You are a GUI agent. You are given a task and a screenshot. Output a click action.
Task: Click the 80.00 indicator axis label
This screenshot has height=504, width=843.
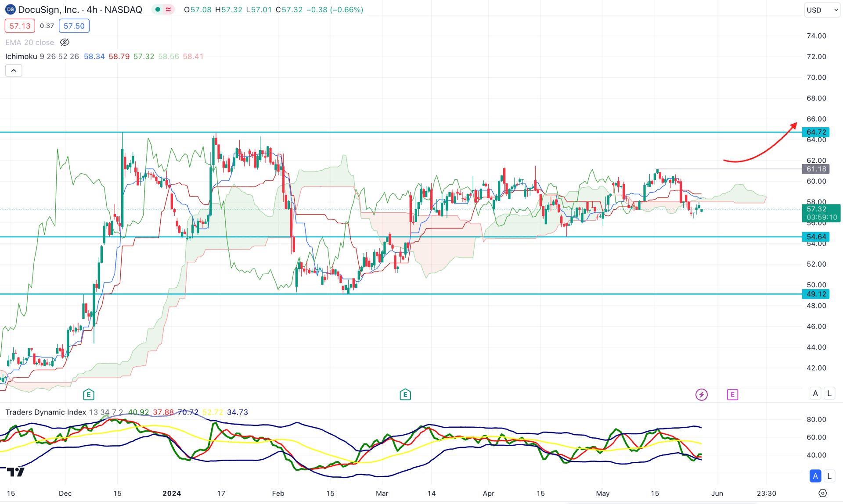(x=816, y=419)
